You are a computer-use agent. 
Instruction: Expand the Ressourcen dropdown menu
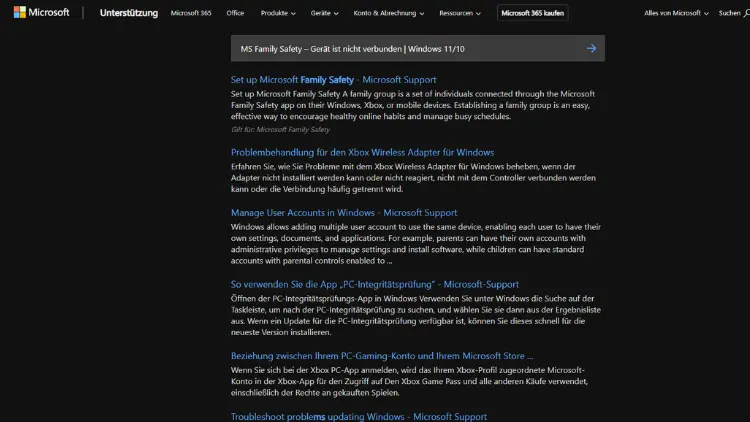point(461,13)
